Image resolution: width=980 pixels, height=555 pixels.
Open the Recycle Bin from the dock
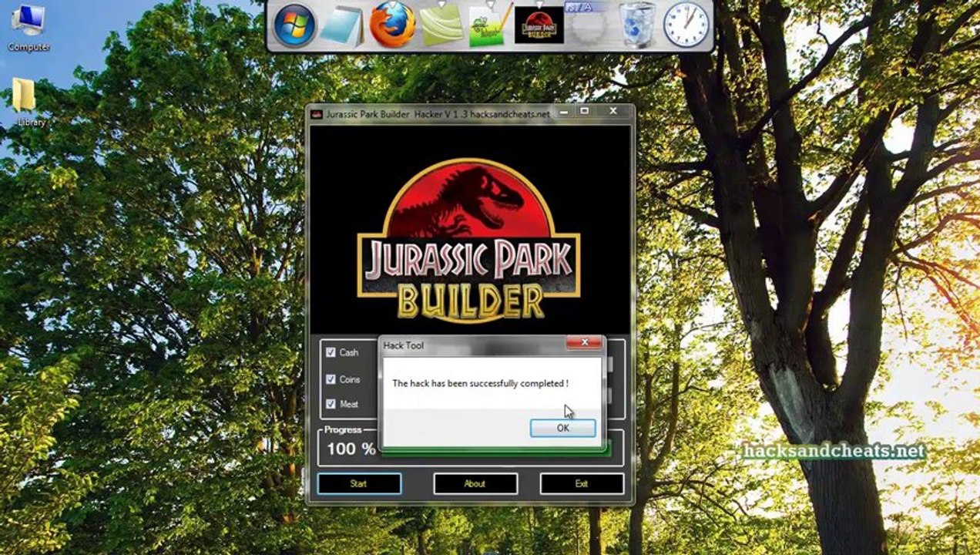(638, 25)
